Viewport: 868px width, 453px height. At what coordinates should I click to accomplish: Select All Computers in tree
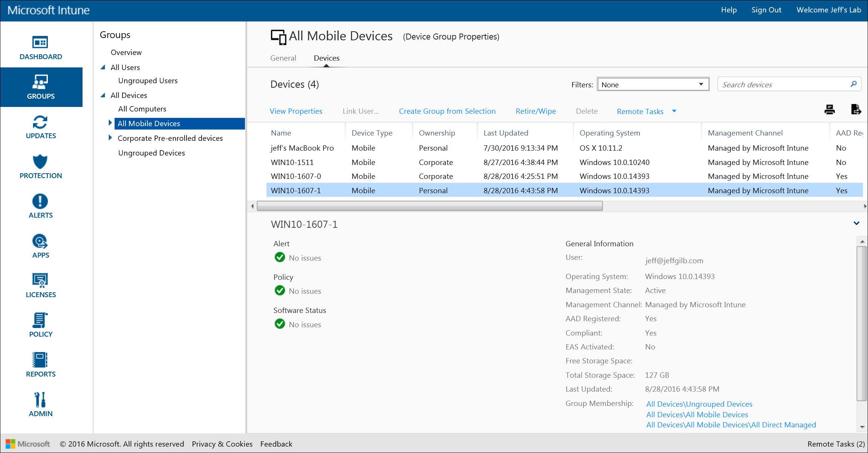click(x=142, y=109)
